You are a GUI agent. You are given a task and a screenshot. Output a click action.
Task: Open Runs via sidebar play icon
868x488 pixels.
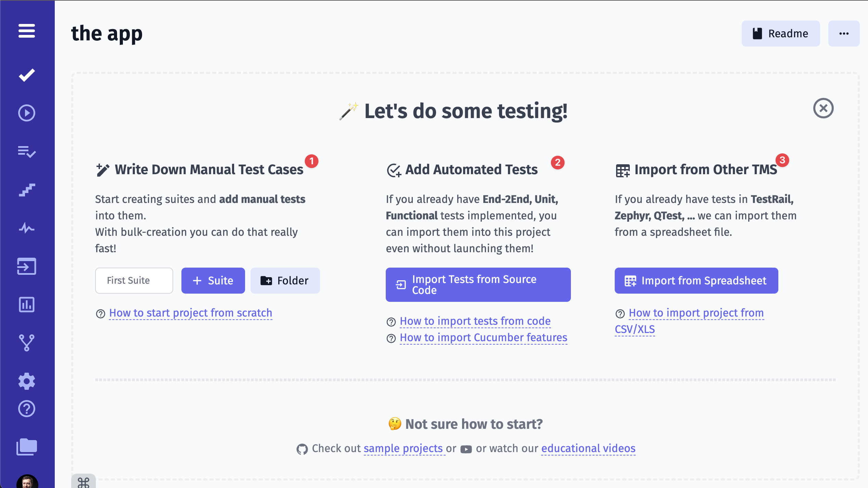coord(27,113)
